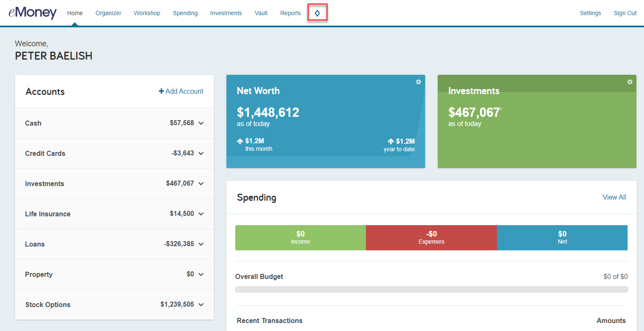Click the Loans label
The width and height of the screenshot is (644, 331).
(35, 244)
